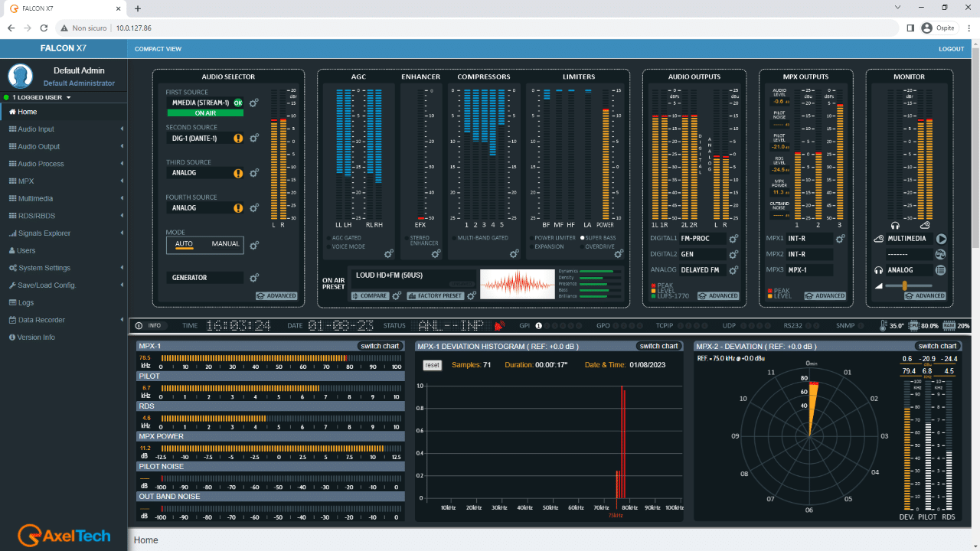Open the Enhancer settings gear
Viewport: 980px width, 551px height.
pyautogui.click(x=435, y=253)
